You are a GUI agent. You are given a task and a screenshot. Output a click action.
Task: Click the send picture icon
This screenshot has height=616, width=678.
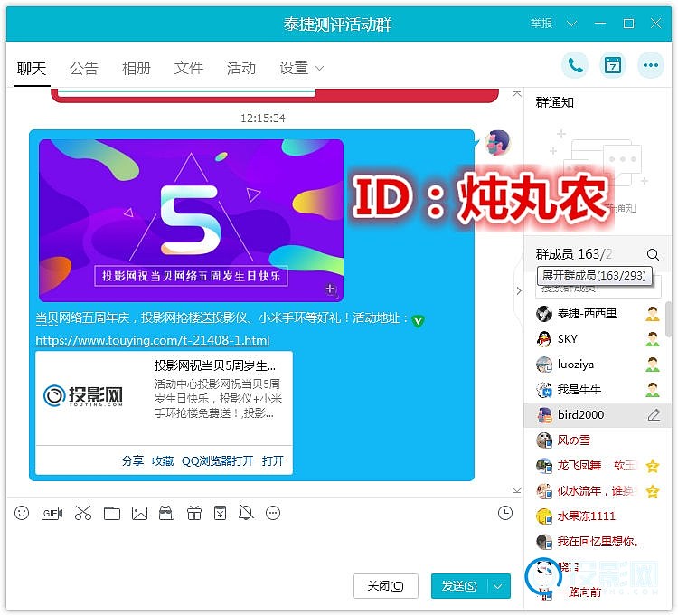tap(139, 513)
